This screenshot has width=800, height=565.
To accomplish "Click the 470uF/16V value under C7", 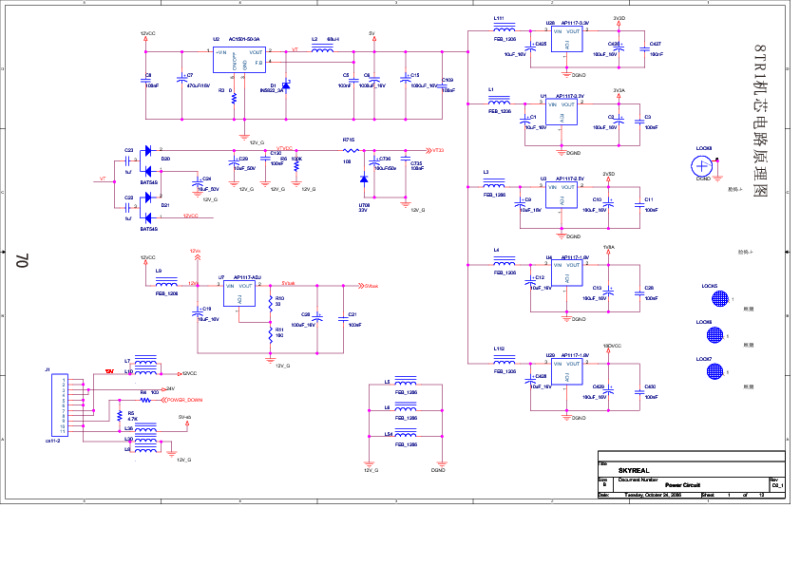I will 198,86.
